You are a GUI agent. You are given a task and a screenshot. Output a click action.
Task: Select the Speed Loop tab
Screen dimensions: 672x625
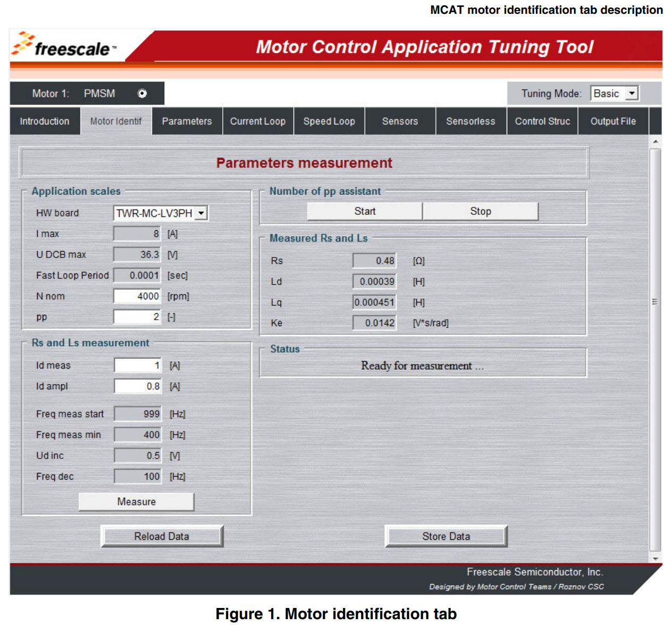(329, 121)
